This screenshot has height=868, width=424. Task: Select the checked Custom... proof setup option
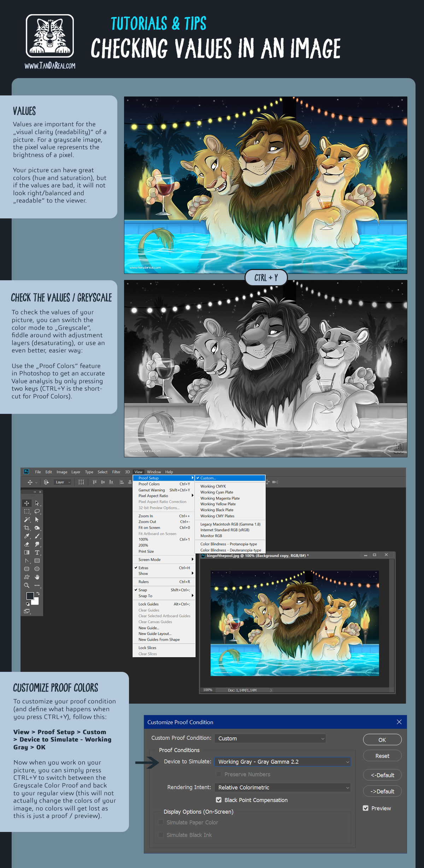[x=230, y=478]
